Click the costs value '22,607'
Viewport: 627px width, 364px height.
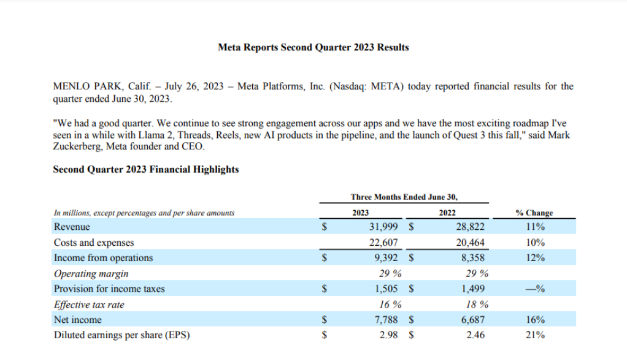tap(383, 243)
